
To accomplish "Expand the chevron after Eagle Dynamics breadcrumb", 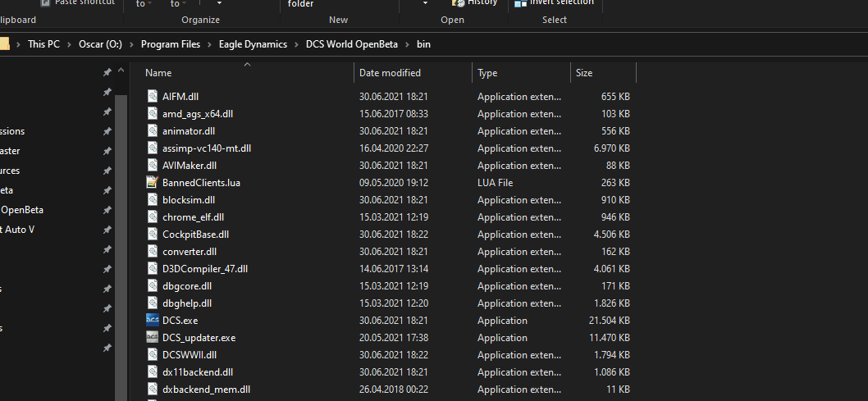I will (x=296, y=44).
